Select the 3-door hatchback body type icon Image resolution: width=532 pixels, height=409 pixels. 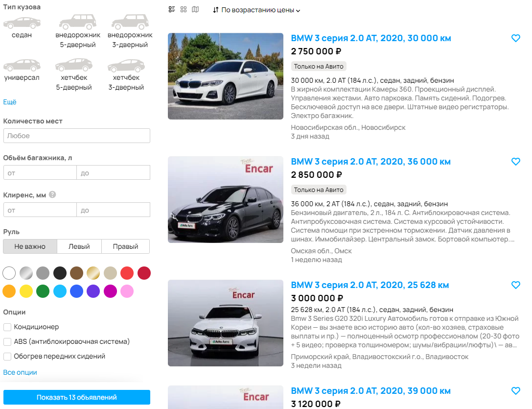coord(126,66)
